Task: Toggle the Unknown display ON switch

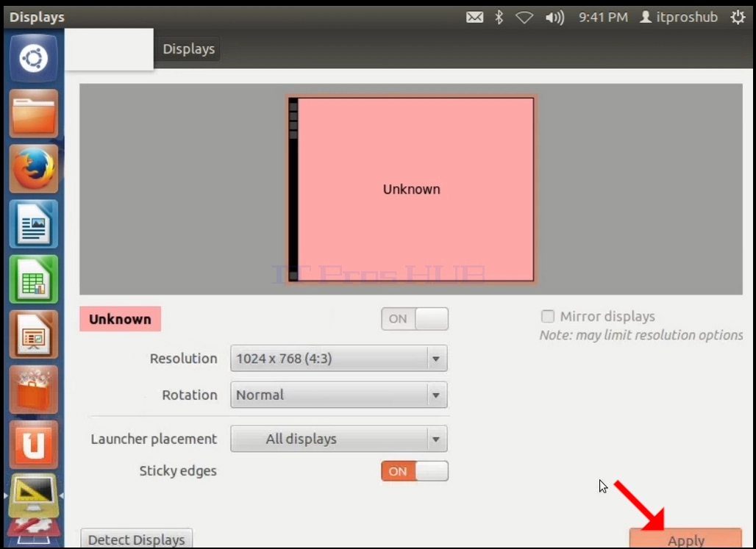Action: tap(415, 319)
